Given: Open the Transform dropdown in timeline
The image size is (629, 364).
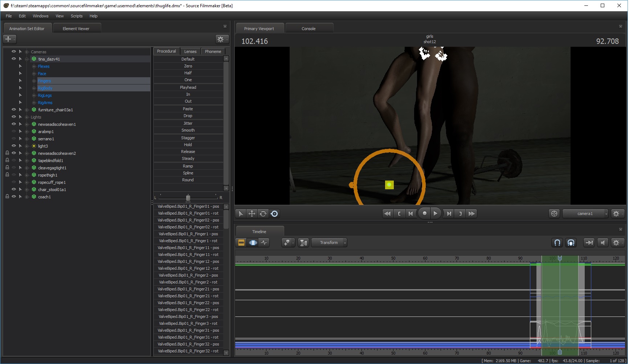Looking at the screenshot, I should [329, 243].
